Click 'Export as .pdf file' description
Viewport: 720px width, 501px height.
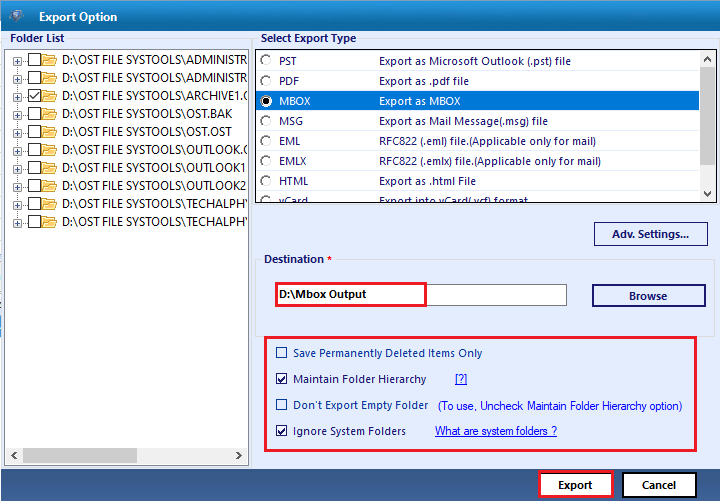(x=424, y=81)
